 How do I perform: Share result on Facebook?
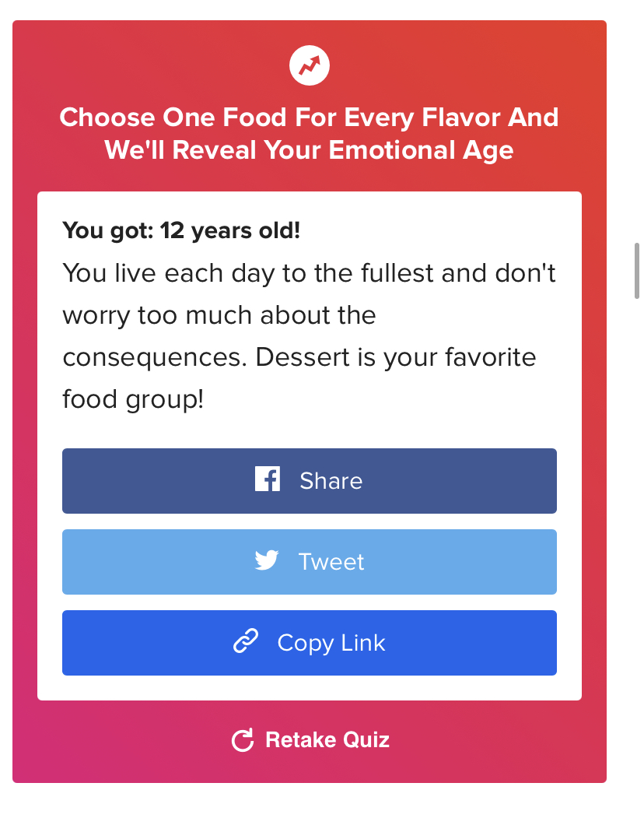point(310,481)
